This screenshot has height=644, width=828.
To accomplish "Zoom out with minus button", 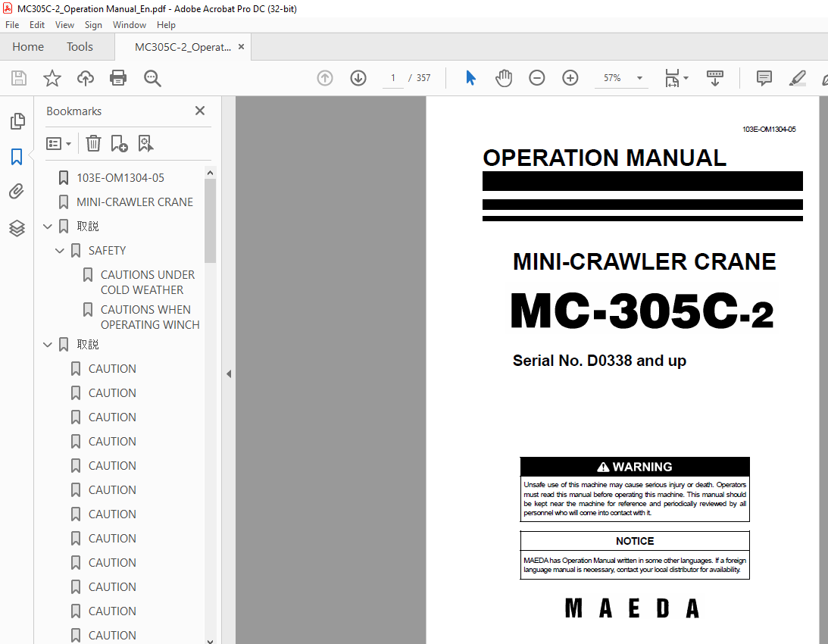I will [x=536, y=78].
